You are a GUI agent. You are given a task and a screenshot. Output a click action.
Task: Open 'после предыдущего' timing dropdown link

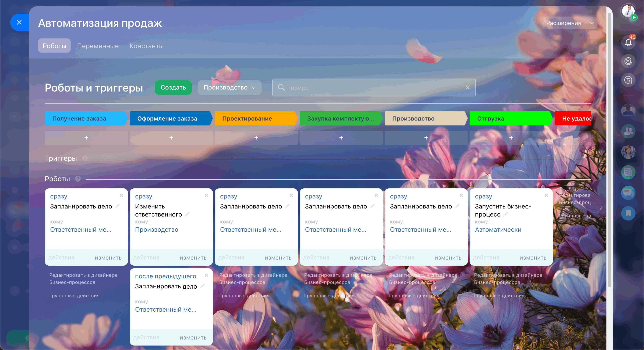[x=165, y=276]
